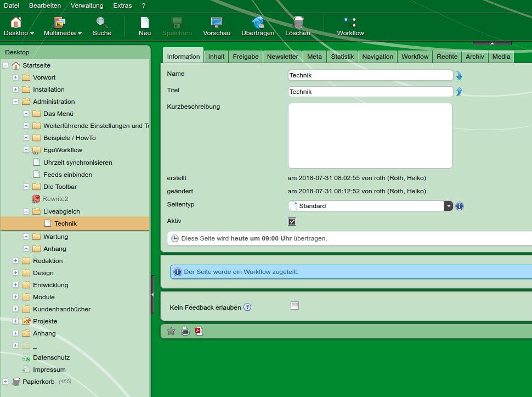Collapse the Administration folder

tap(15, 102)
